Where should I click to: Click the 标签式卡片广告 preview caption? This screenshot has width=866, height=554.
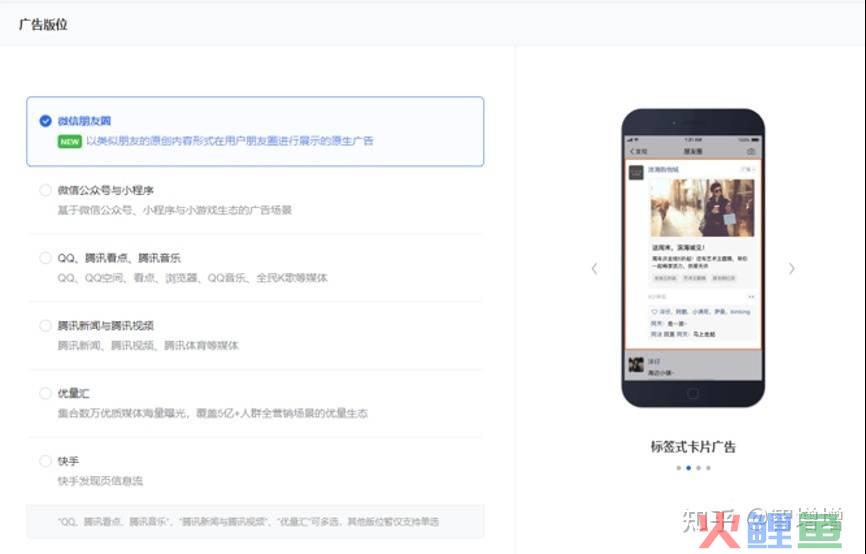(693, 446)
